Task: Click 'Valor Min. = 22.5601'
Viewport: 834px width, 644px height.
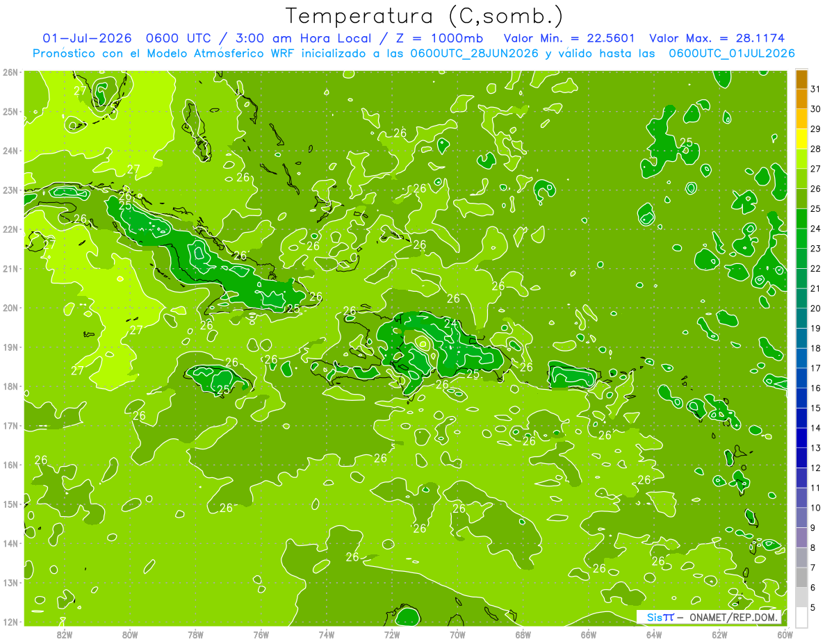Action: coord(569,38)
